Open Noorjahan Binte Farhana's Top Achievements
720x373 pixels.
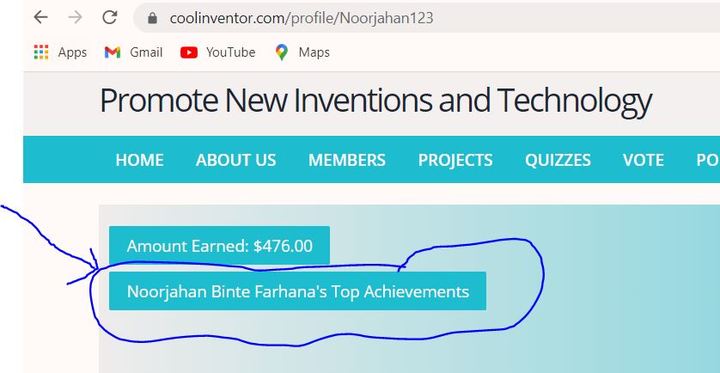coord(298,291)
